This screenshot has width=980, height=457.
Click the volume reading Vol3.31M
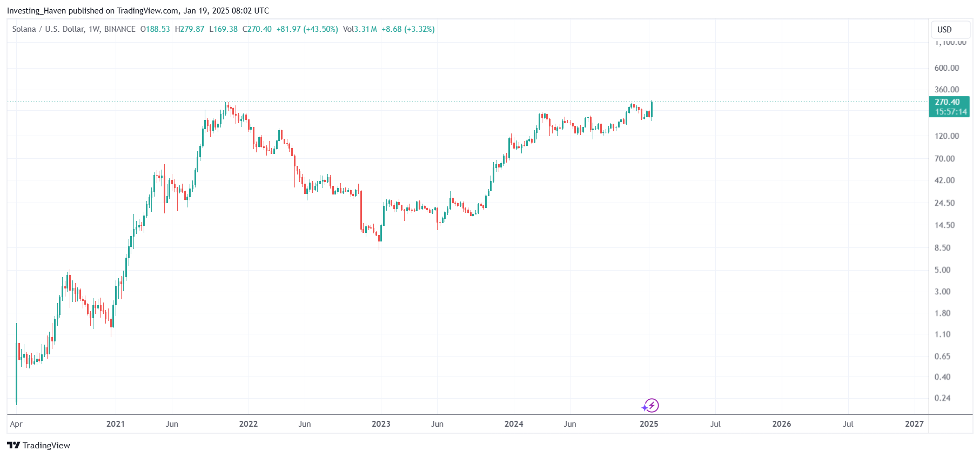tap(360, 29)
